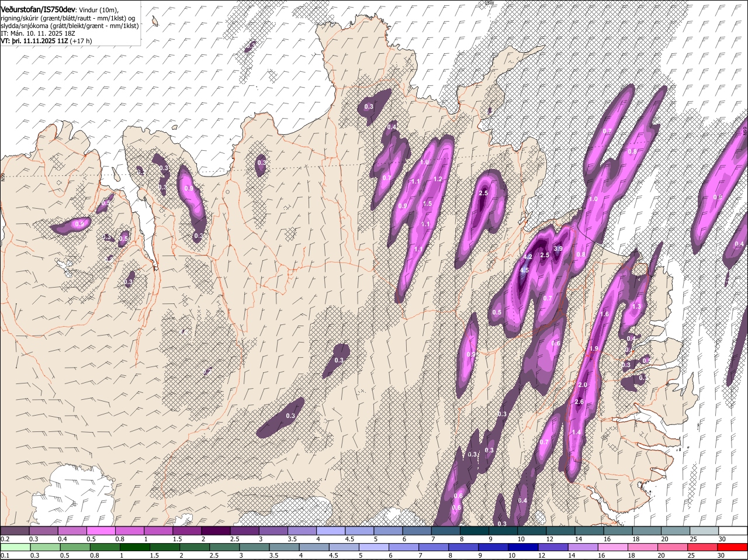This screenshot has width=748, height=560.
Task: Click the 1.5 value on the map
Action: (427, 203)
